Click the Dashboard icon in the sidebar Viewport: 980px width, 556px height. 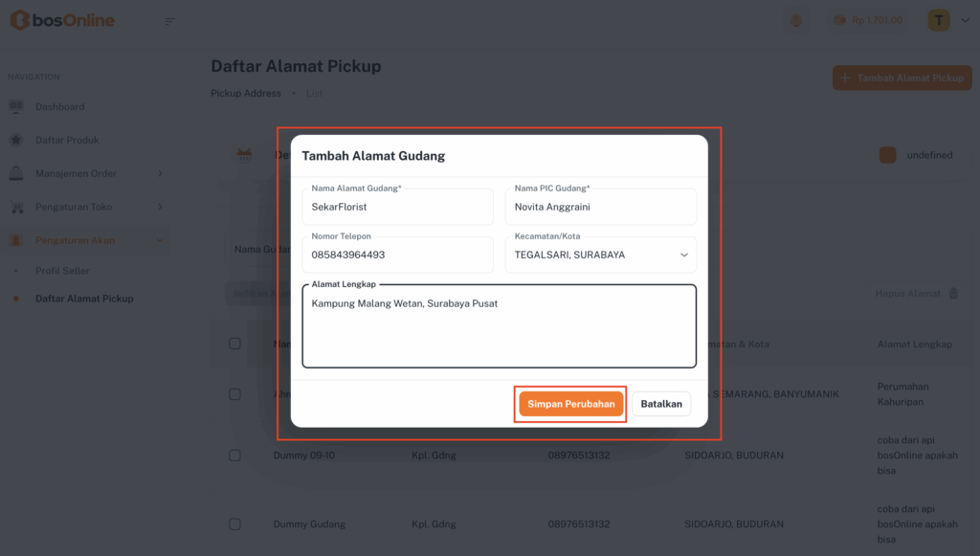tap(16, 106)
